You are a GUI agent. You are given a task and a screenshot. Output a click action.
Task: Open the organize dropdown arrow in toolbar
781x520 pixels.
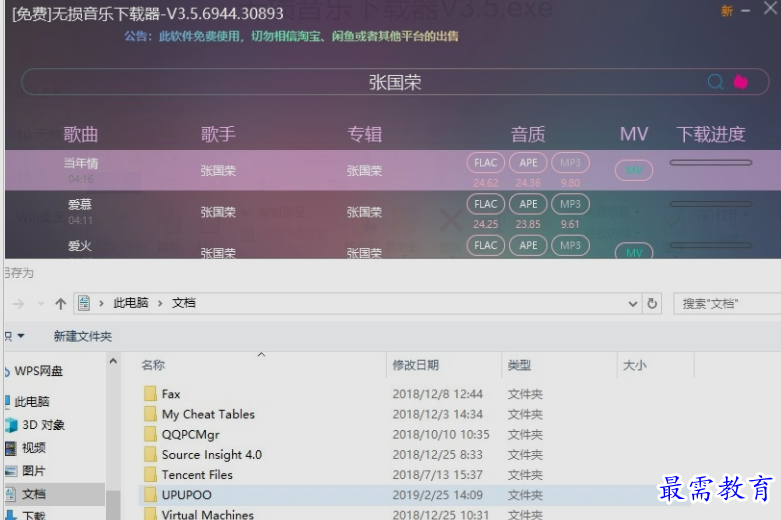(21, 336)
